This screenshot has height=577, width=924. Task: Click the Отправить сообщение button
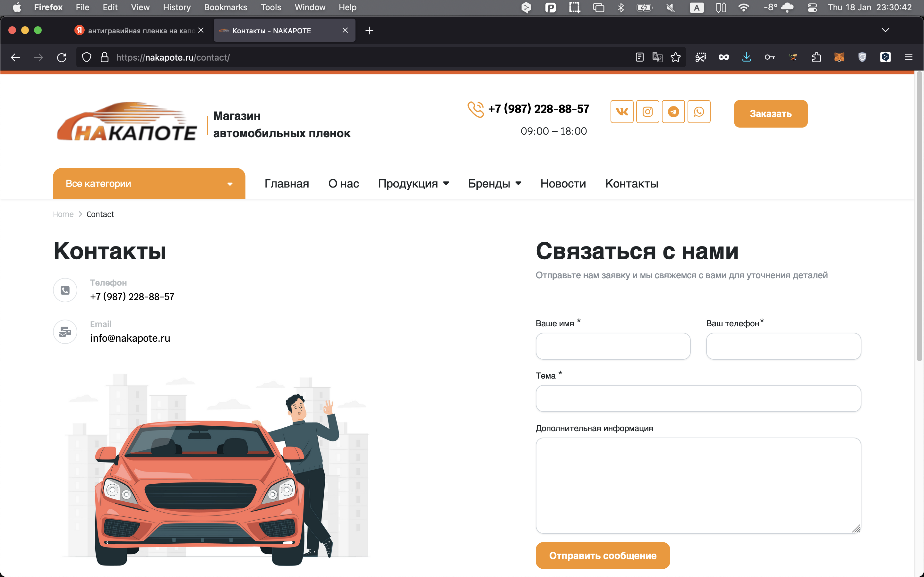point(603,555)
